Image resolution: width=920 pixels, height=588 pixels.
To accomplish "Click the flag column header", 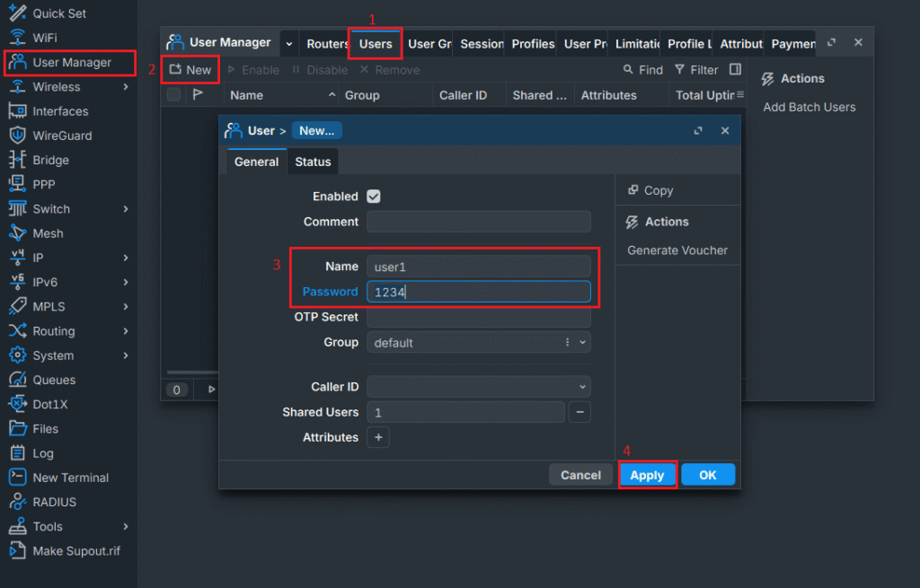I will [x=198, y=94].
